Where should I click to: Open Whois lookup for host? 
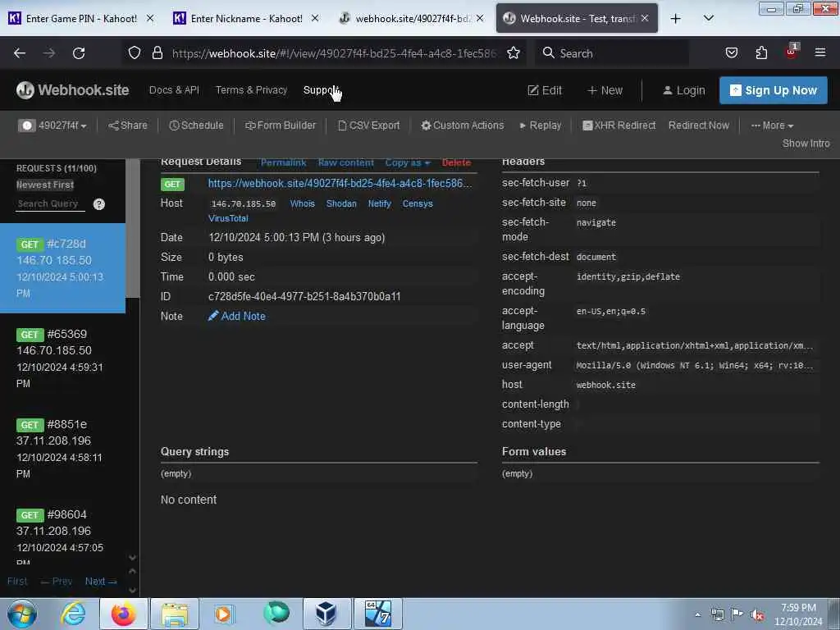(302, 203)
